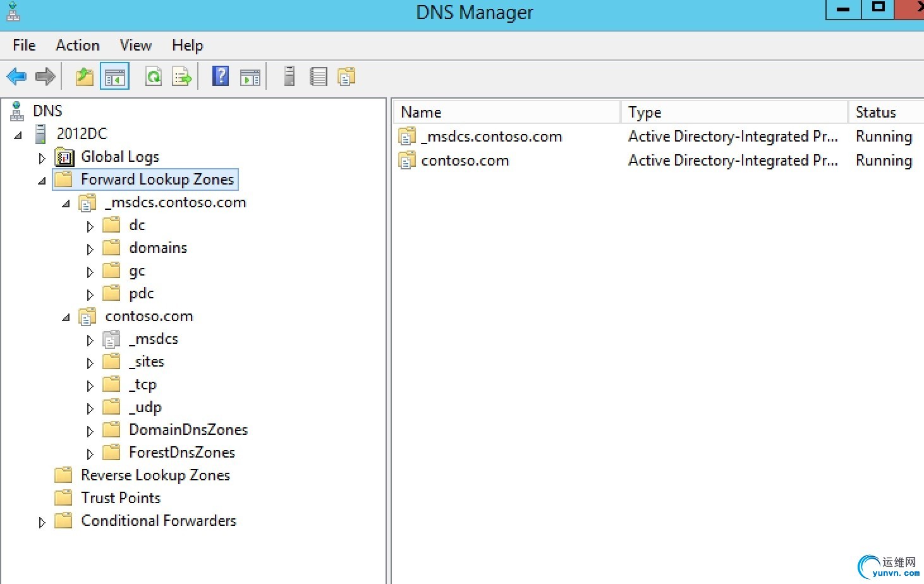Click the DNS Manager title bar icon
This screenshot has width=924, height=584.
(13, 11)
